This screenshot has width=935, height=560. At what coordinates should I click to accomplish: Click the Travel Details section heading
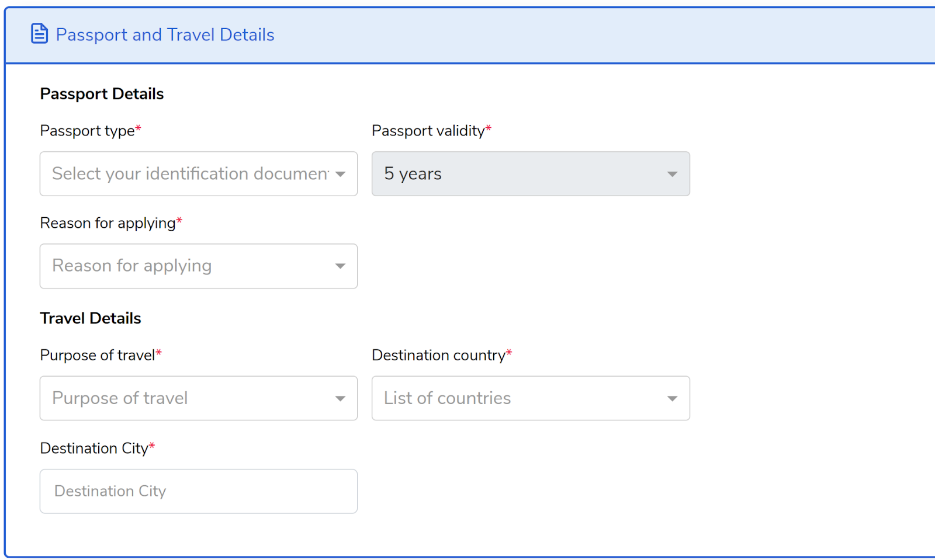click(91, 318)
